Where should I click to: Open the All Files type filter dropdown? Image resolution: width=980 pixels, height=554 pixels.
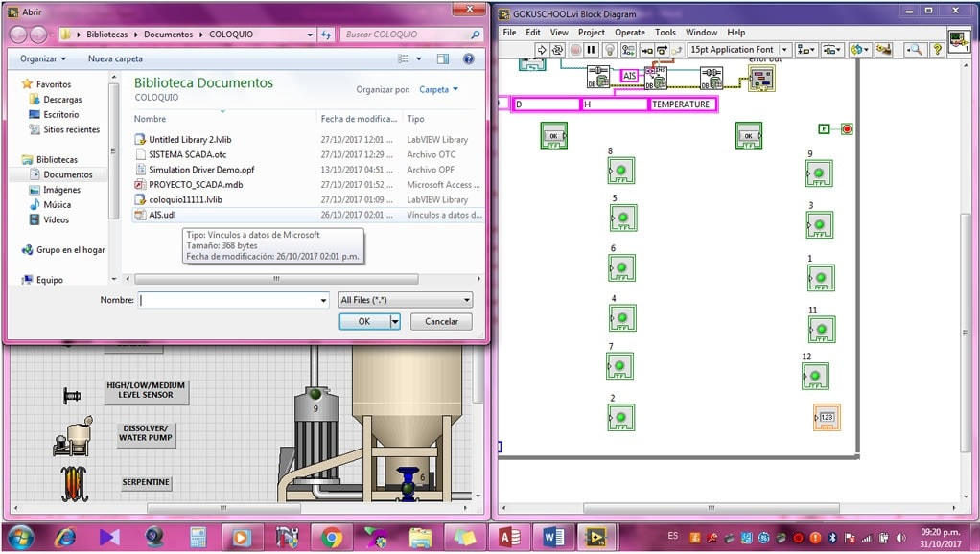click(x=405, y=300)
